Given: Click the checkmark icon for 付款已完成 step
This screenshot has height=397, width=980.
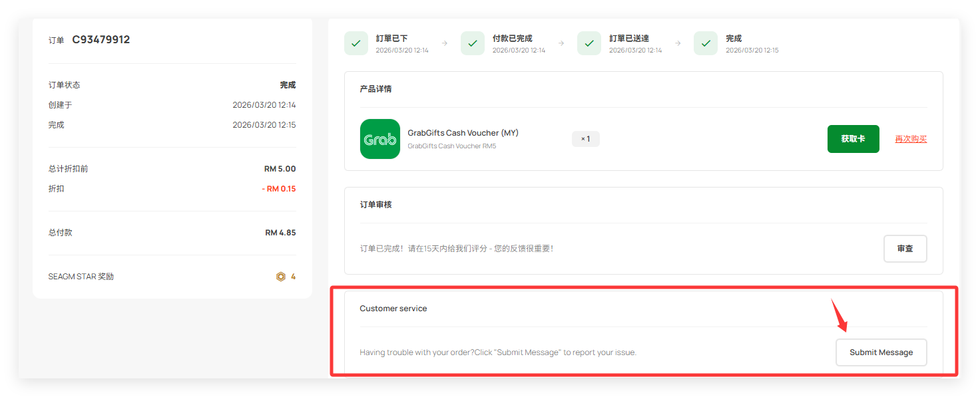Looking at the screenshot, I should click(473, 43).
